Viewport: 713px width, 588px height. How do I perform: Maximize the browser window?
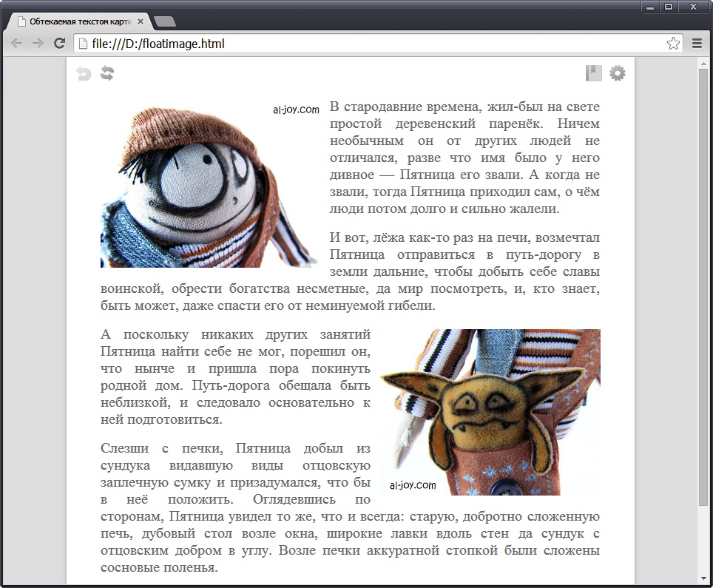click(669, 7)
